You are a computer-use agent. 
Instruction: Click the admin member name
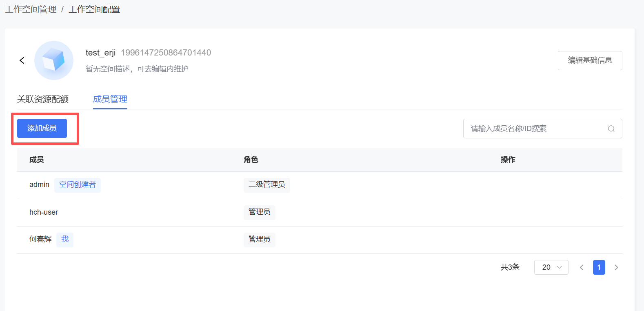[39, 185]
